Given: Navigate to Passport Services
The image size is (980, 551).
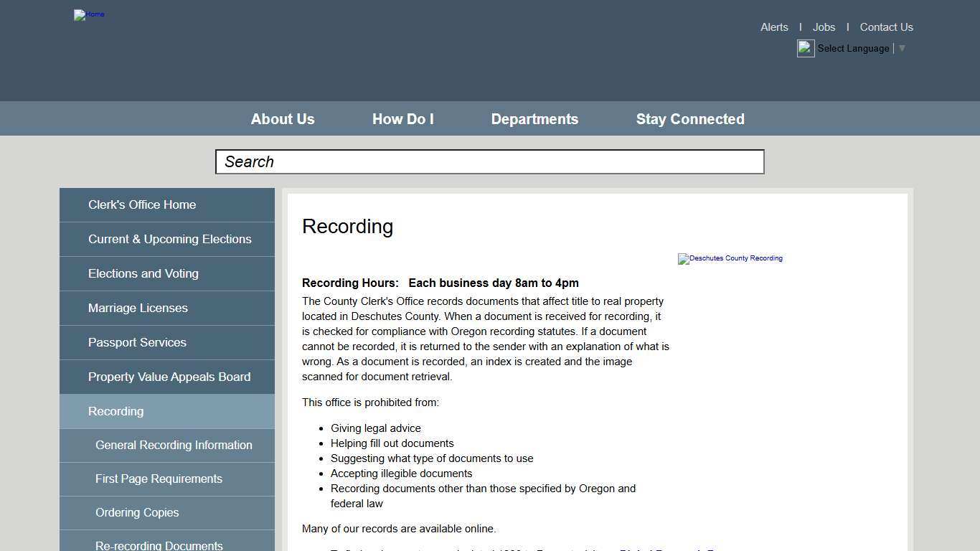Looking at the screenshot, I should point(137,343).
